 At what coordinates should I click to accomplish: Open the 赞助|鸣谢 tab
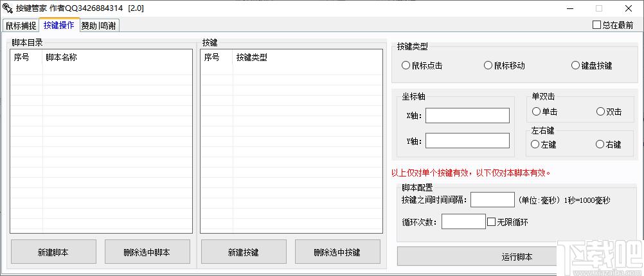pos(98,26)
